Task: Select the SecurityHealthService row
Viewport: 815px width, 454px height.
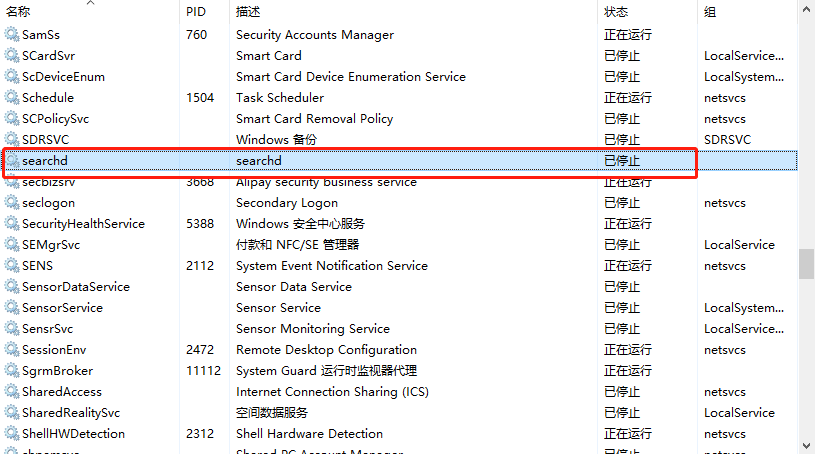Action: tap(83, 224)
